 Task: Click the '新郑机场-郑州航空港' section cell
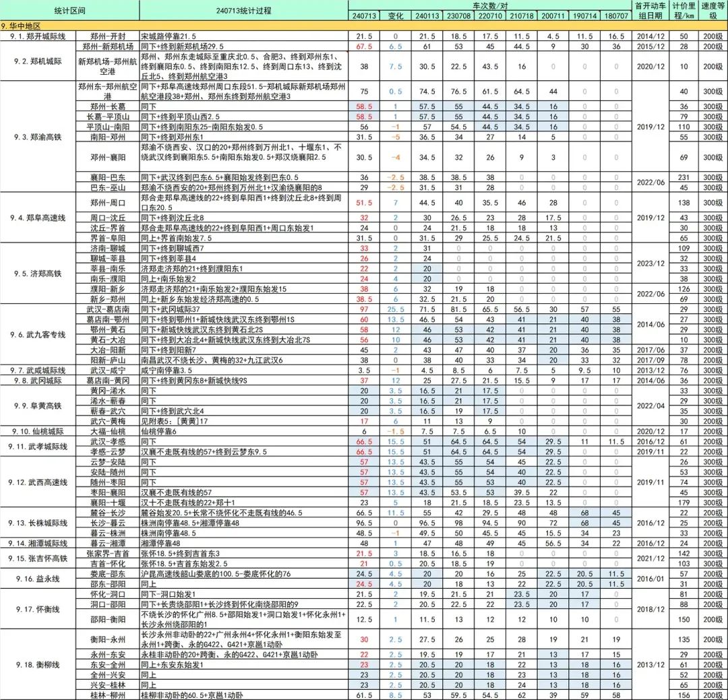tap(108, 67)
